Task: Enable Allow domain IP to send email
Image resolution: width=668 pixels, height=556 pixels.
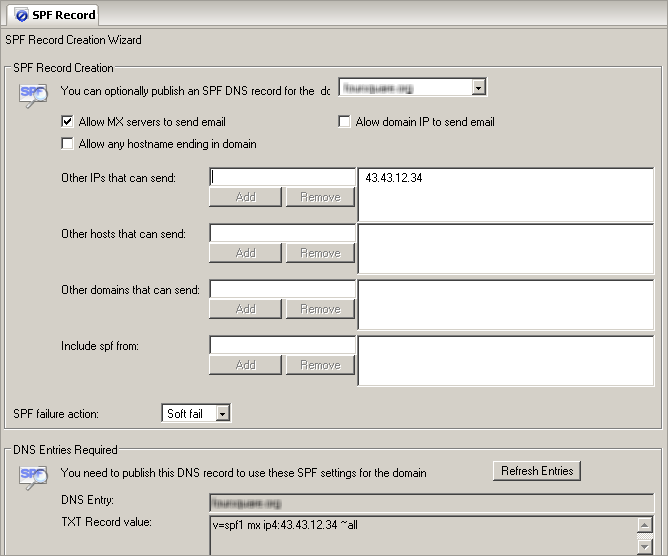Action: click(345, 122)
